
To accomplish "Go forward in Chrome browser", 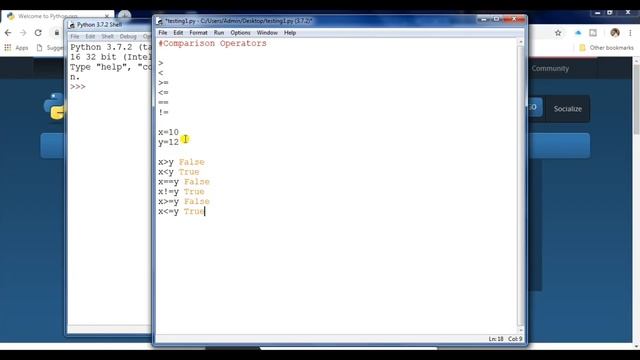I will [x=23, y=33].
